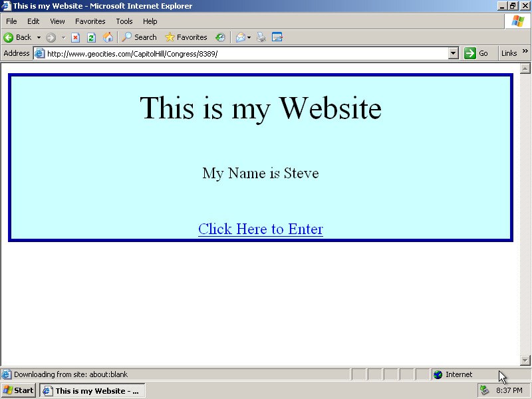Click the Mail envelope icon
The height and width of the screenshot is (399, 532).
(x=240, y=37)
